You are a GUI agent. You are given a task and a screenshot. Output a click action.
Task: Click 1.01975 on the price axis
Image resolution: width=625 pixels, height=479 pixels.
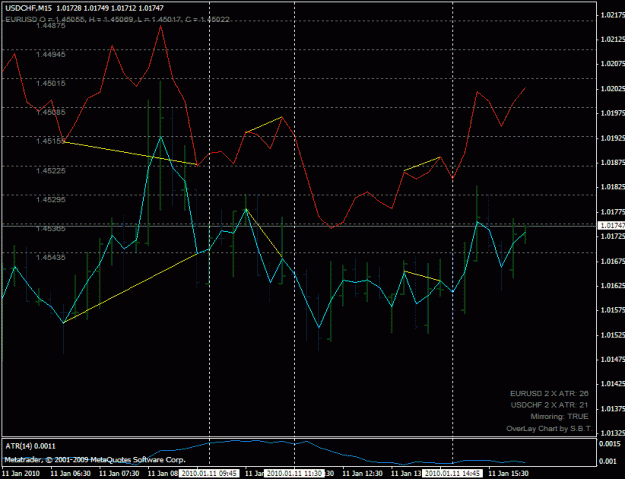point(613,113)
